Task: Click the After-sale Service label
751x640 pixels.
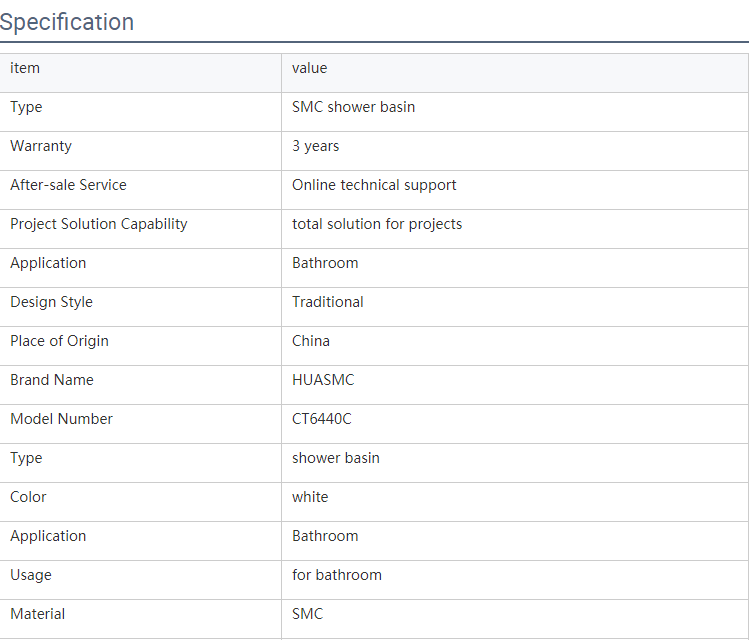Action: click(x=68, y=185)
